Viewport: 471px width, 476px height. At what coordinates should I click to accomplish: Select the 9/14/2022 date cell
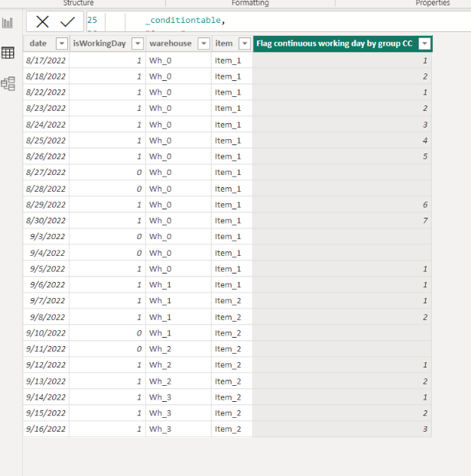46,397
